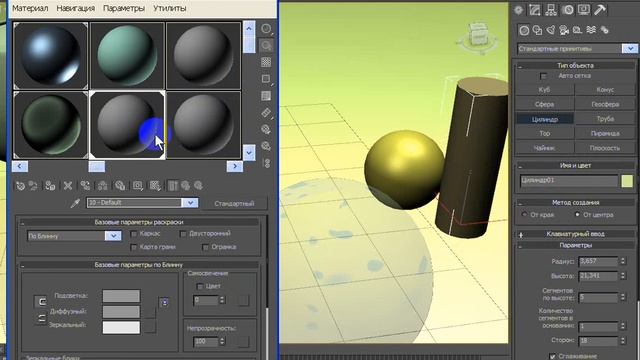Click the Sample UV Tiling icon
Viewport: 640px width, 360px height.
(x=266, y=79)
